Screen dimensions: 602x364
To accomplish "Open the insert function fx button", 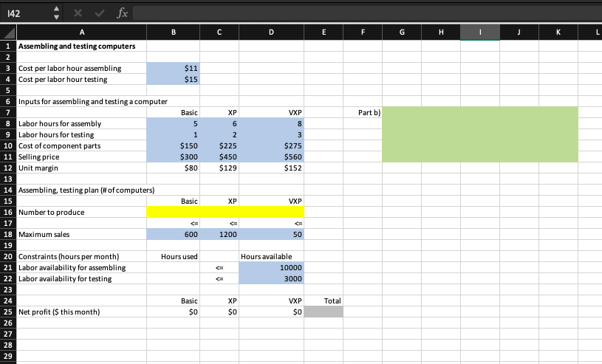I will [122, 13].
